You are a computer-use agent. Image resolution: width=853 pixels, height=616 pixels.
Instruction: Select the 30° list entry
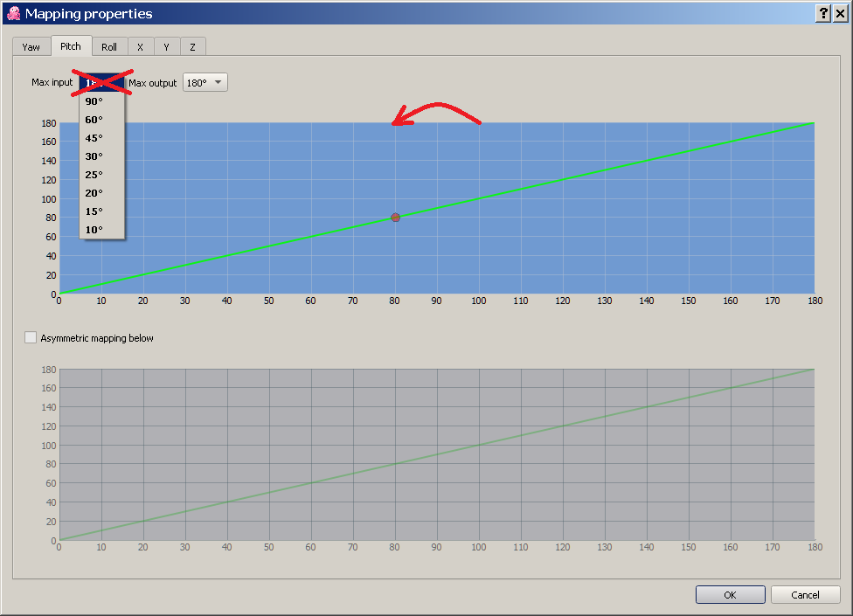(x=94, y=156)
